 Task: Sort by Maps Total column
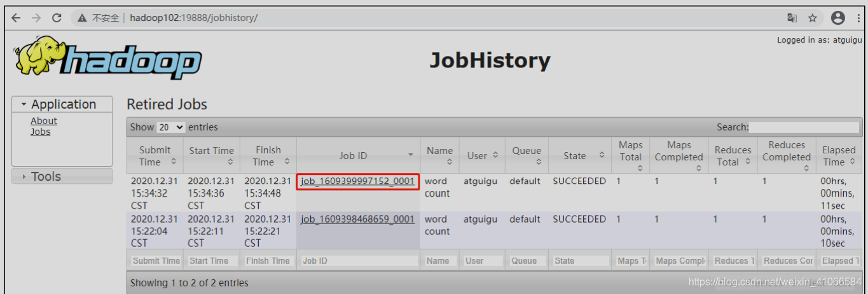631,156
